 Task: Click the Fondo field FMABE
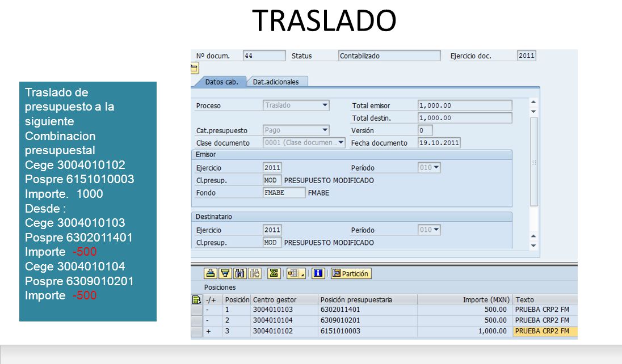284,192
